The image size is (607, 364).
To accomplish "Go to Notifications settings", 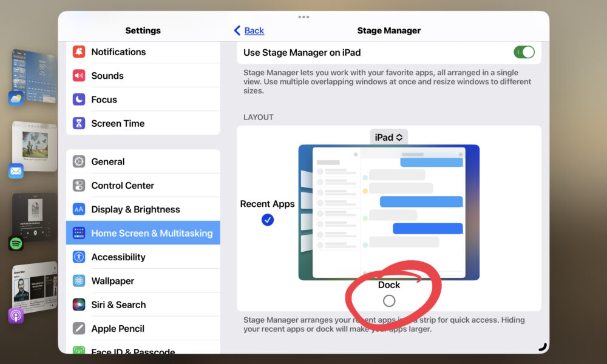I will (x=143, y=52).
